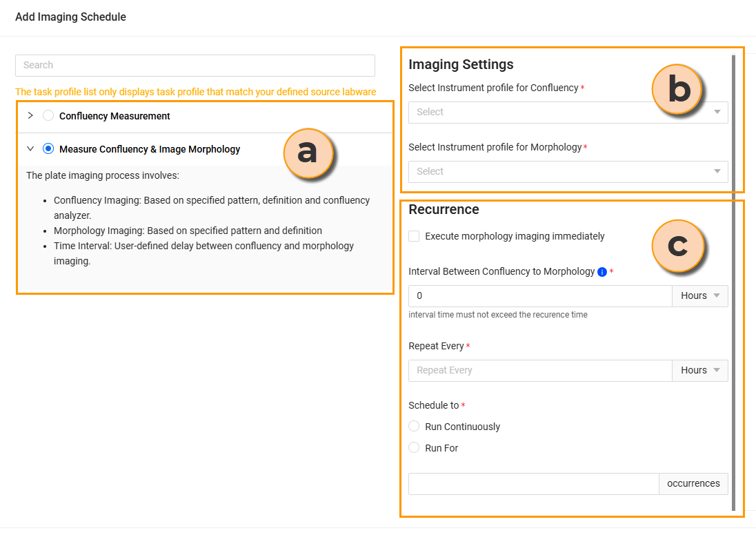Click the Imaging Settings heading
Screen dimensions: 756x544
click(x=461, y=64)
